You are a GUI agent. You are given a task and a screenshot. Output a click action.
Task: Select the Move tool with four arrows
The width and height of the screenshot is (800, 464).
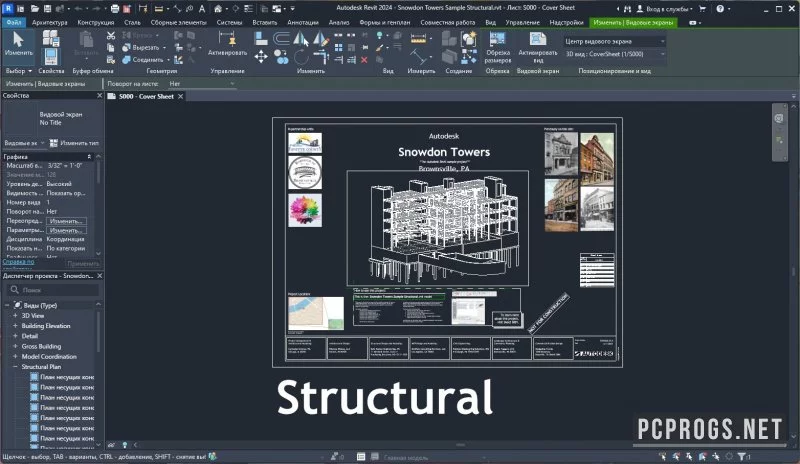click(x=261, y=56)
